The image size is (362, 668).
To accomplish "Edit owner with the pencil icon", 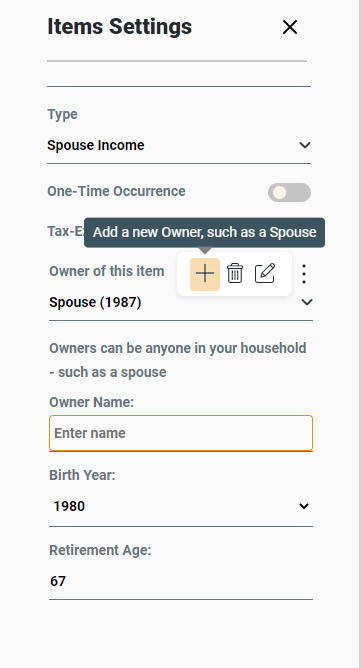I will (x=265, y=274).
